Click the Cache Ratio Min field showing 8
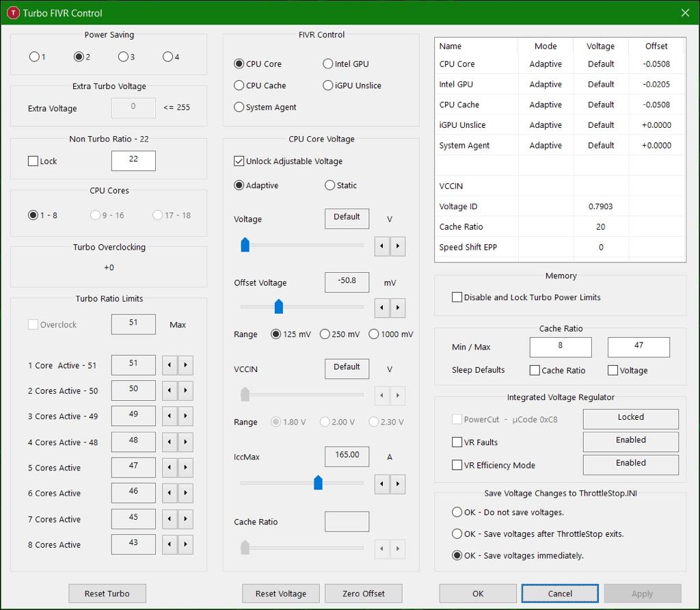This screenshot has height=610, width=700. click(561, 347)
